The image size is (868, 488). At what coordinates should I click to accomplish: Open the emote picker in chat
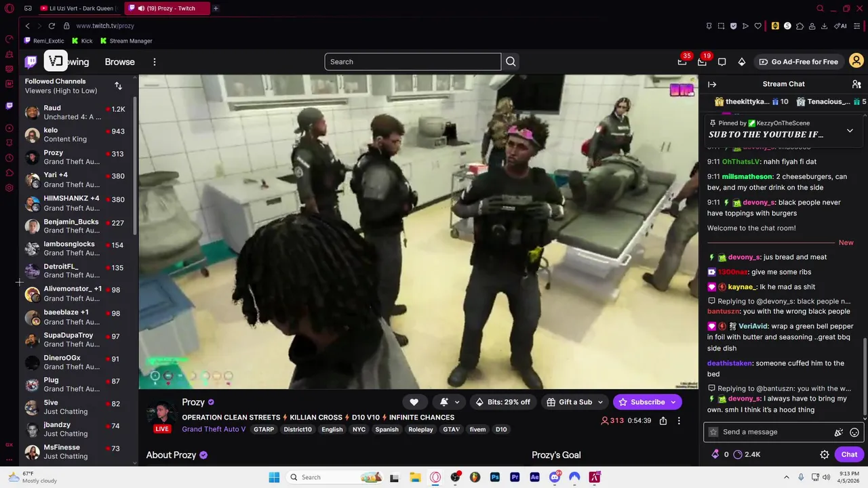(854, 432)
